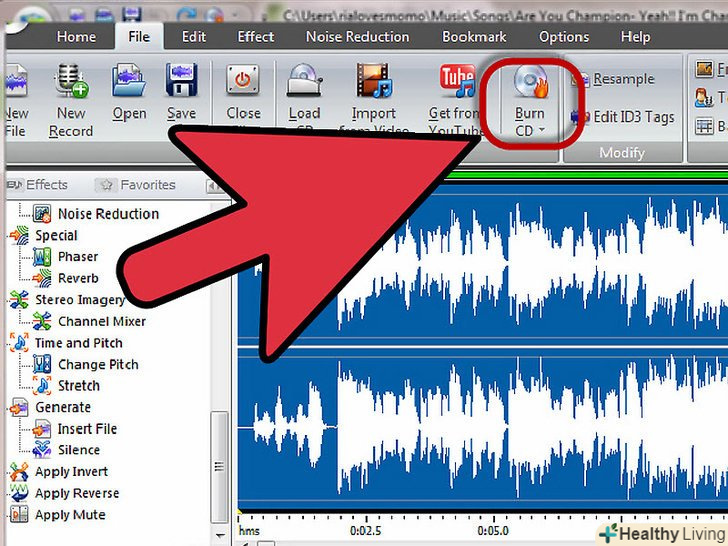The height and width of the screenshot is (546, 728).
Task: Click the Get from YouTube icon
Action: pyautogui.click(x=457, y=80)
